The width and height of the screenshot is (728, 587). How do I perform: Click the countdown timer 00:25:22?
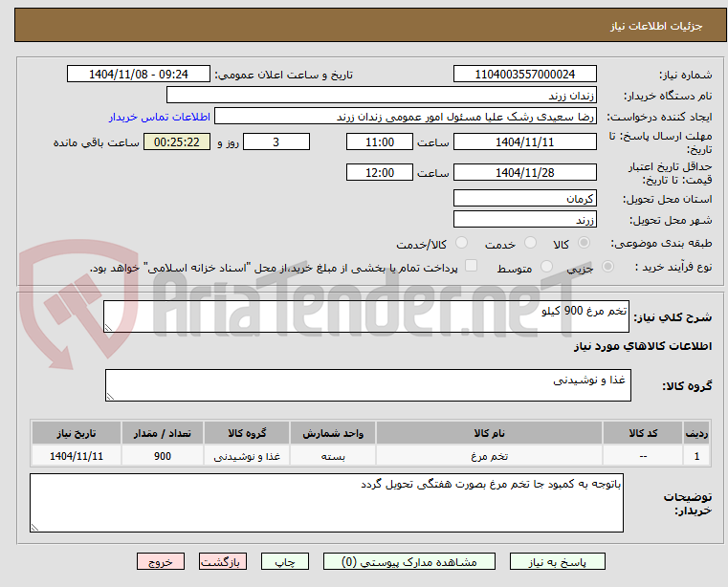click(176, 142)
